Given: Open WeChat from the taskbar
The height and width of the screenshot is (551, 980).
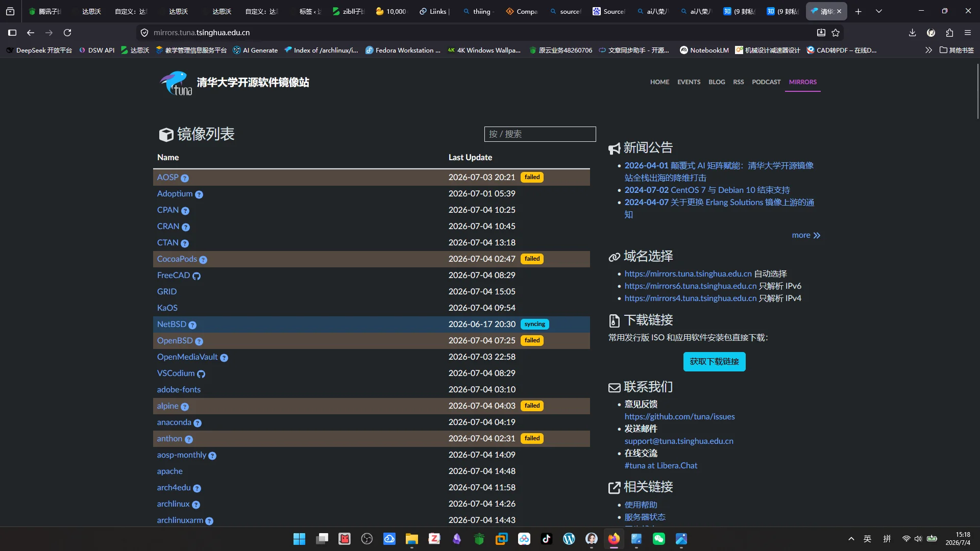Looking at the screenshot, I should coord(658,539).
